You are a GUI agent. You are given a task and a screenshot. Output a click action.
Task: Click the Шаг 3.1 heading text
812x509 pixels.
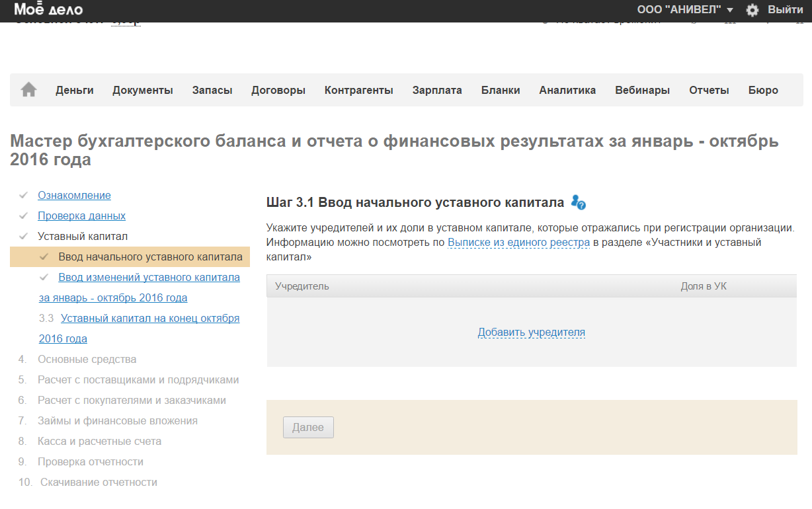pyautogui.click(x=415, y=202)
